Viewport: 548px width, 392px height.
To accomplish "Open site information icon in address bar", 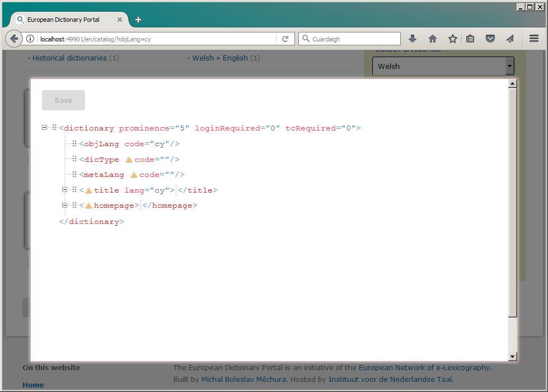I will (30, 39).
